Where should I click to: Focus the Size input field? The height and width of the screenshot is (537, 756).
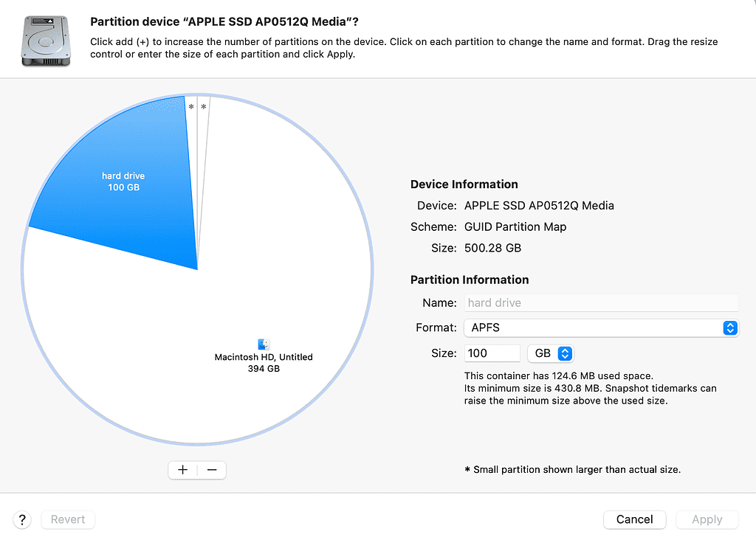[492, 353]
